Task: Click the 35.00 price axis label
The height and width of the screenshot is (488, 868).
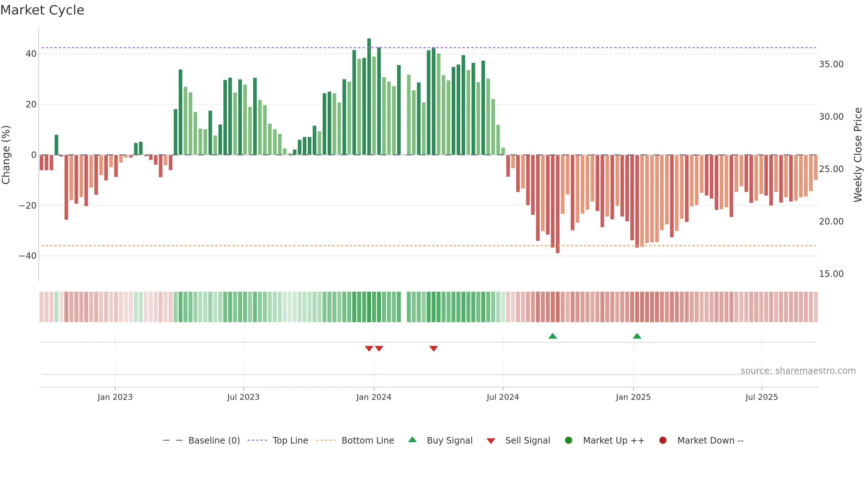Action: point(831,64)
